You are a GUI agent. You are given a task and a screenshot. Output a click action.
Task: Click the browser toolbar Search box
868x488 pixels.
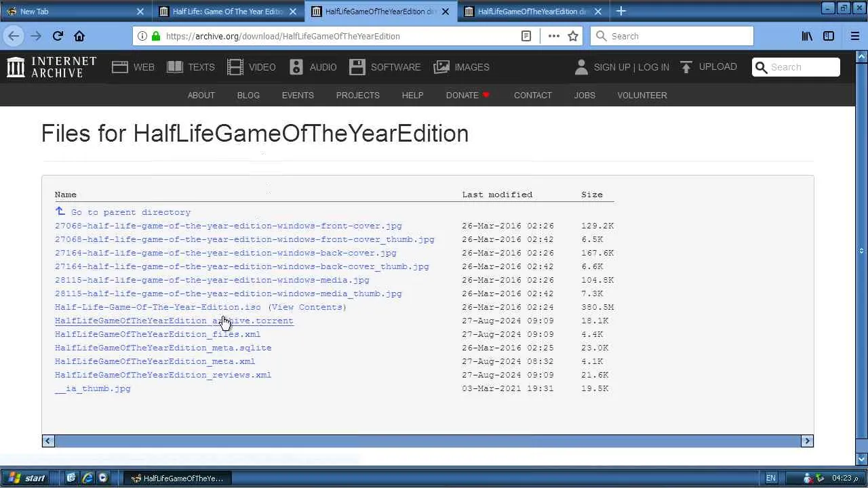point(671,36)
